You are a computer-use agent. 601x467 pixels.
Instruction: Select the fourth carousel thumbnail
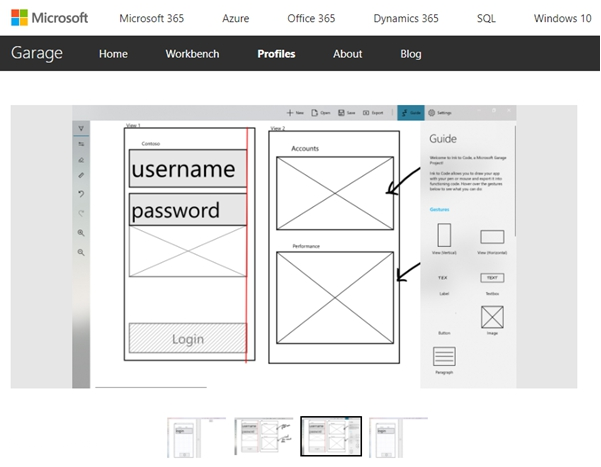click(398, 437)
